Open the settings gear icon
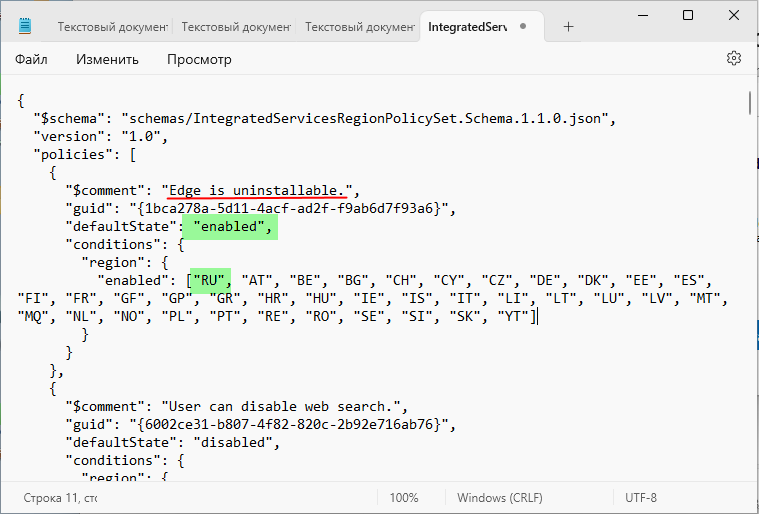 pyautogui.click(x=734, y=58)
